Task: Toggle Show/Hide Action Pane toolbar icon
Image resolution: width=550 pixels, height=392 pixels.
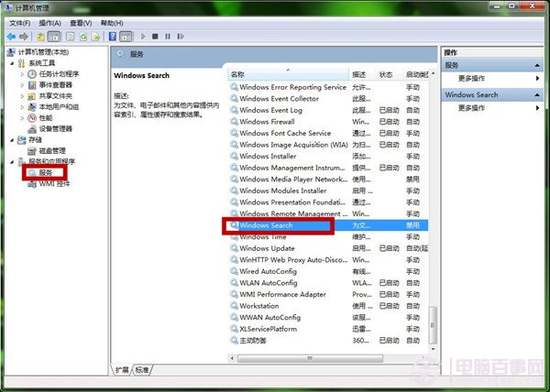Action: point(126,37)
